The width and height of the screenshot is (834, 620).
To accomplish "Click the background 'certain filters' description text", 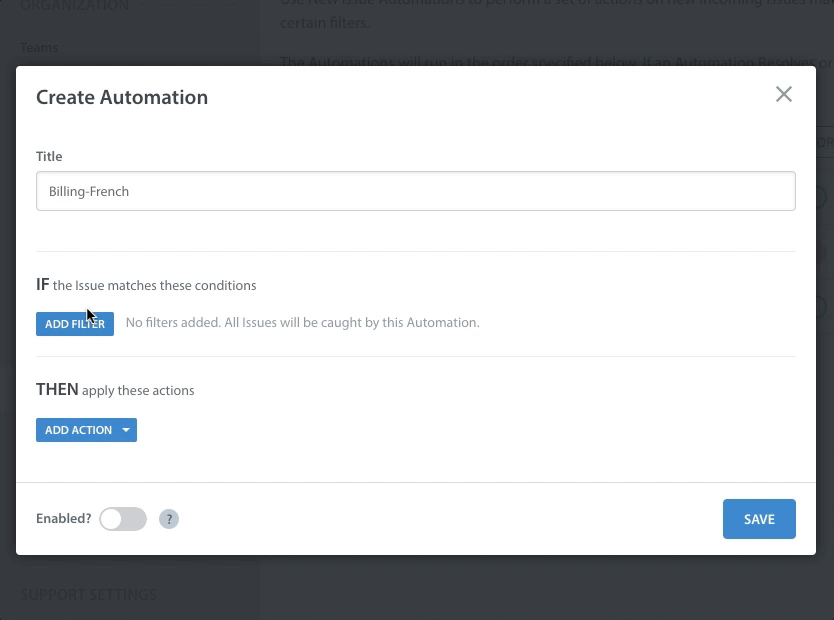I will [325, 23].
